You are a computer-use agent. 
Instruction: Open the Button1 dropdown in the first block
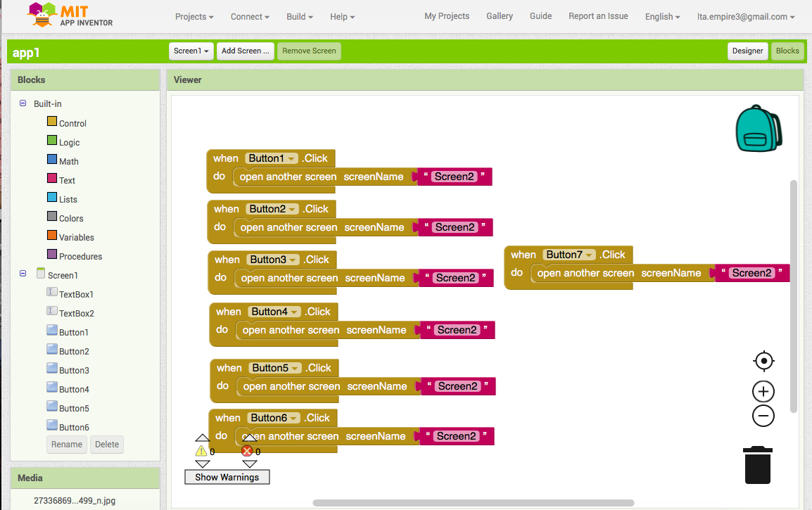(291, 159)
